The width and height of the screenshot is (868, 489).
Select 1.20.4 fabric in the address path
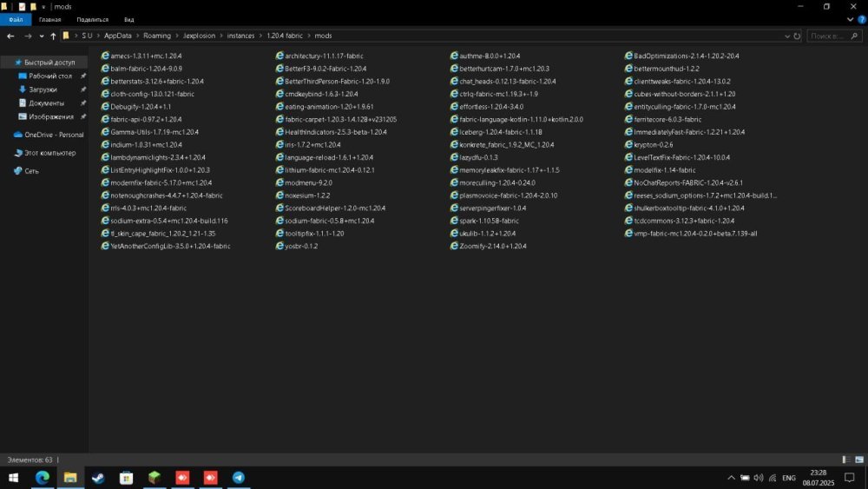click(x=285, y=36)
